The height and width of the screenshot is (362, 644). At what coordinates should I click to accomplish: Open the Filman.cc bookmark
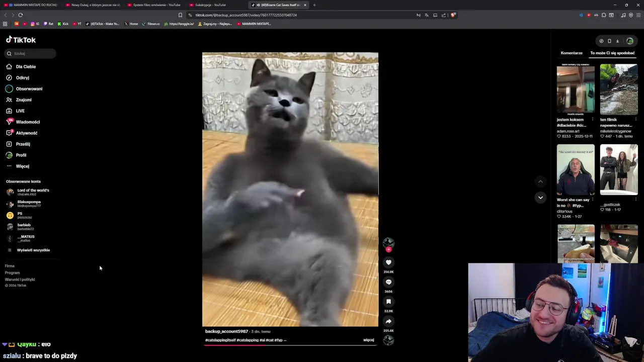pyautogui.click(x=151, y=24)
